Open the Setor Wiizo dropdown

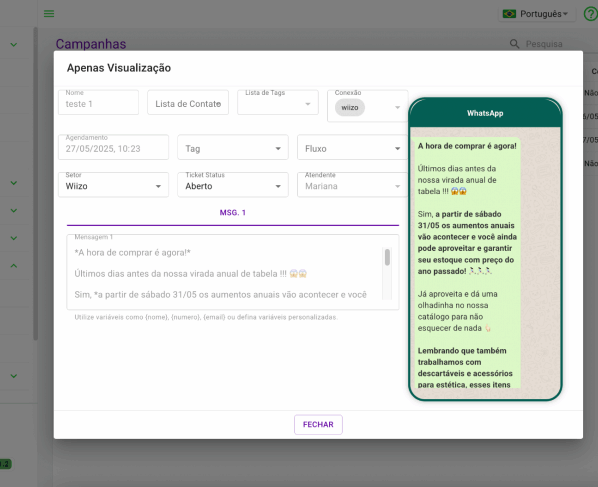113,185
